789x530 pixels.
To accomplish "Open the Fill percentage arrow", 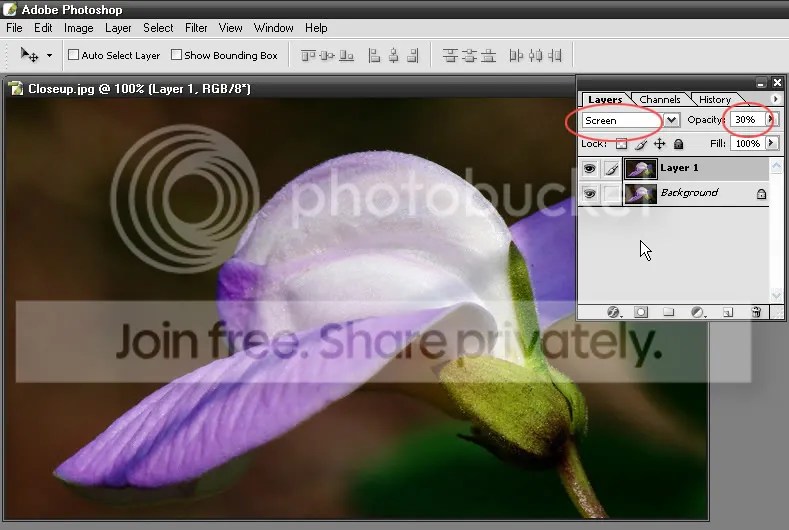I will pyautogui.click(x=771, y=143).
